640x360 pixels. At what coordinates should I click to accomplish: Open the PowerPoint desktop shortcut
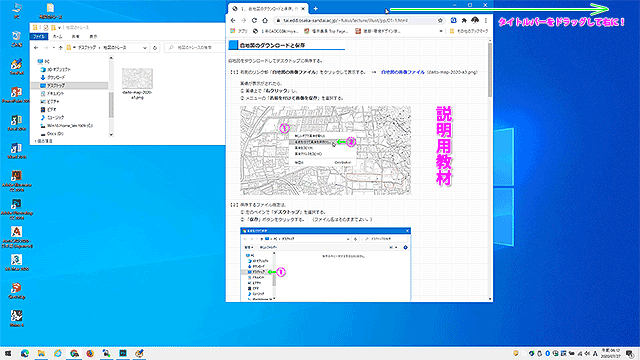point(16,95)
